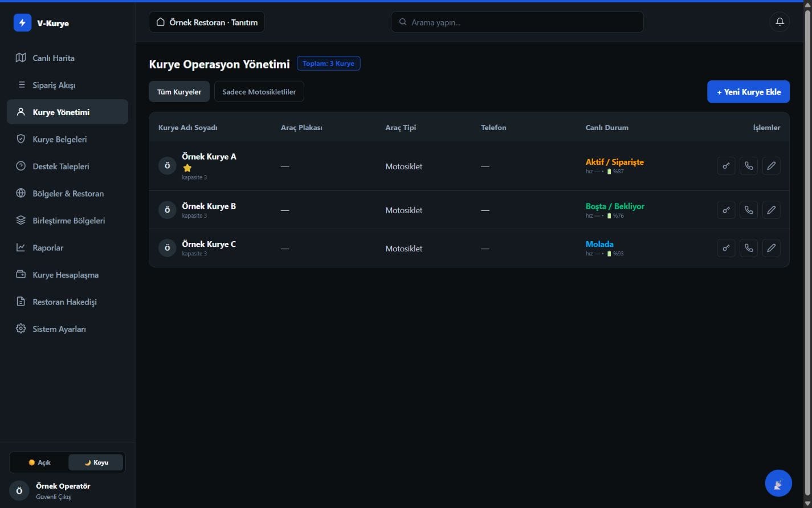Click the Güvenli Çıkış link
This screenshot has width=812, height=508.
(x=54, y=497)
